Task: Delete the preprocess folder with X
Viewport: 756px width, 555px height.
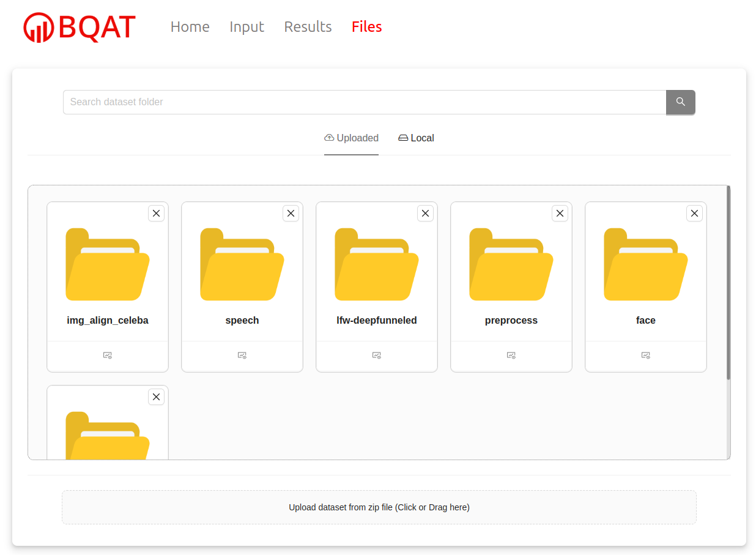Action: pos(560,213)
